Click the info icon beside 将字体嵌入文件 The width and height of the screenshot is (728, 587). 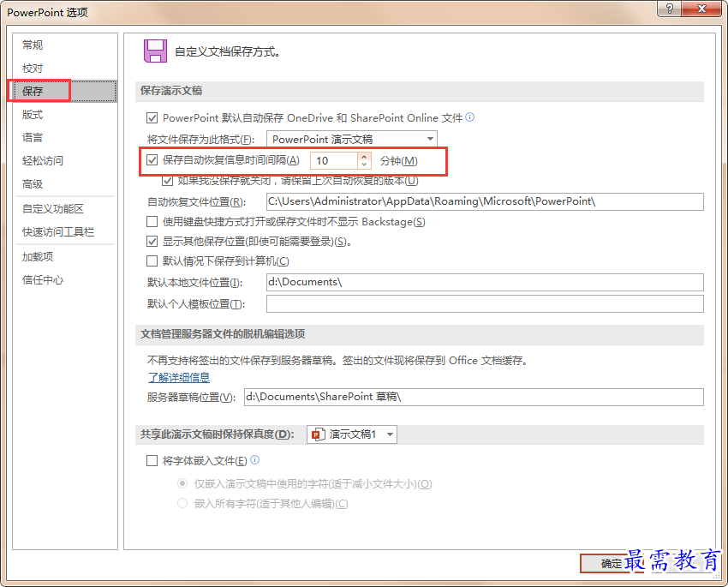[x=255, y=460]
